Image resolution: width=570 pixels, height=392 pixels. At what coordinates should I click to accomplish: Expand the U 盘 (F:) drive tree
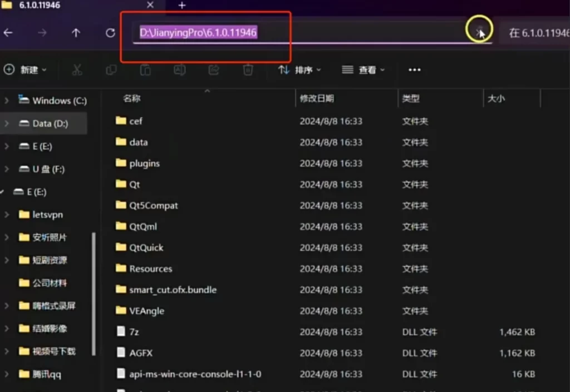click(7, 169)
